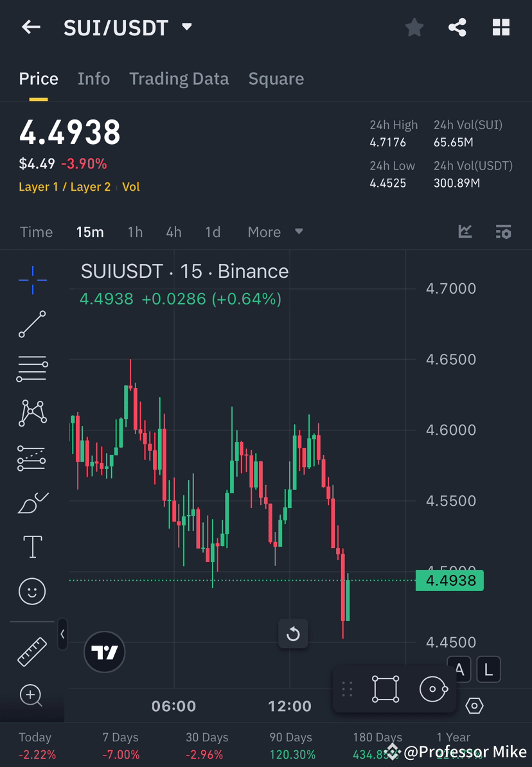Select the trend line drawing tool
532x767 pixels.
32,324
